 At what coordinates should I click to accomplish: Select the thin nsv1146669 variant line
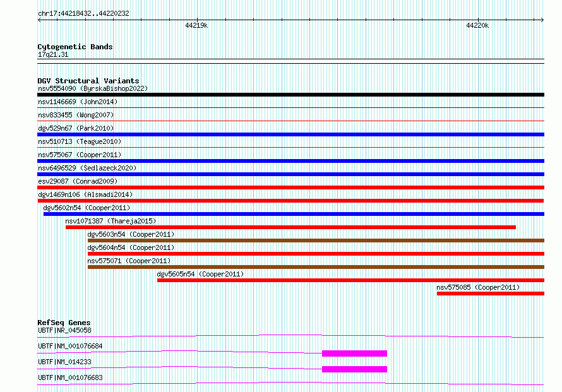pyautogui.click(x=290, y=107)
